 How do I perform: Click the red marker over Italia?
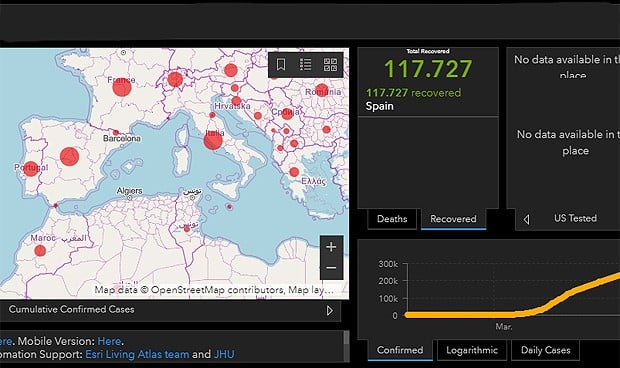click(x=213, y=140)
